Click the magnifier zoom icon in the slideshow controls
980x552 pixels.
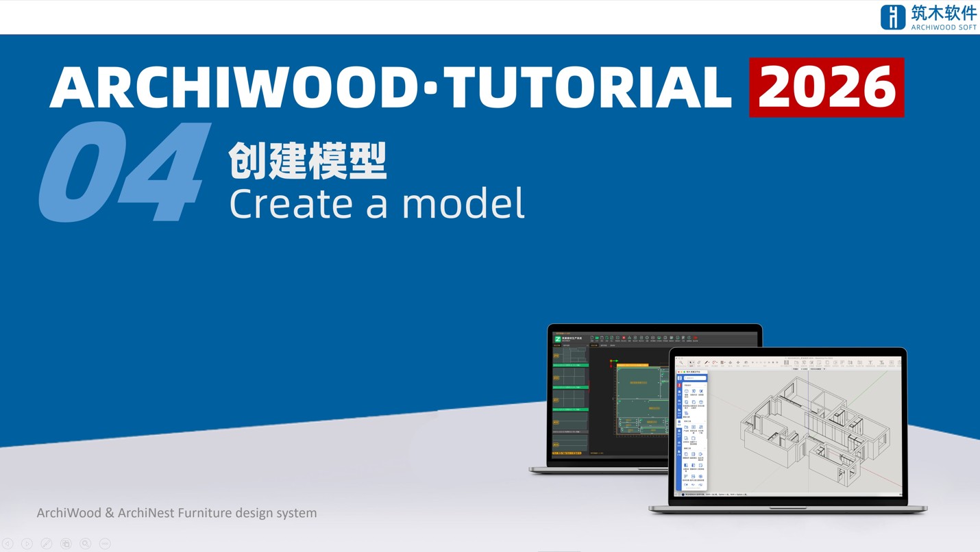click(x=85, y=543)
